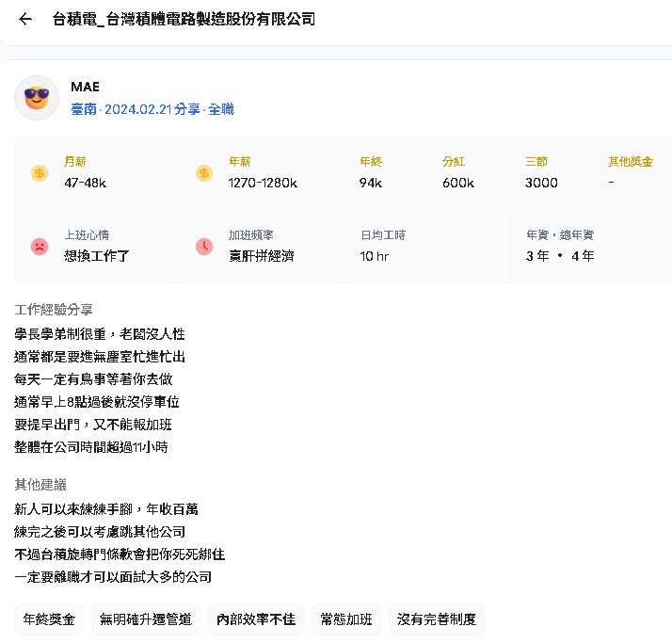The width and height of the screenshot is (672, 643).
Task: Click the line 一定要離職才可以面試大多的公司
Action: click(x=113, y=577)
